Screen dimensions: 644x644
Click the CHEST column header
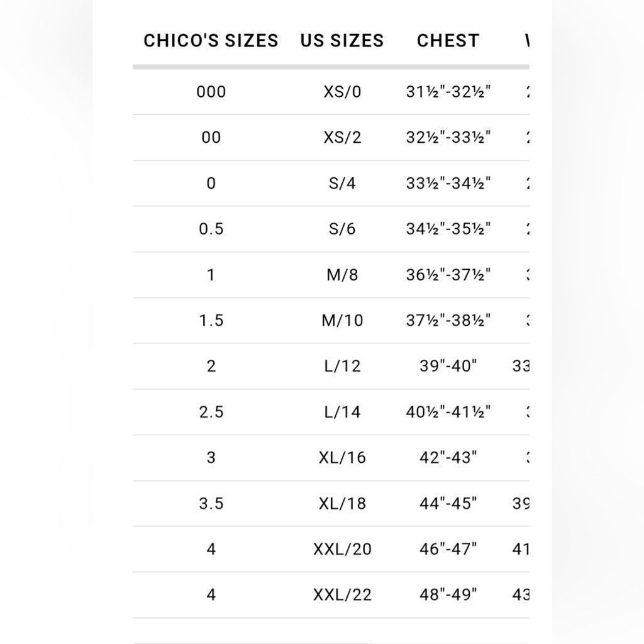tap(448, 41)
